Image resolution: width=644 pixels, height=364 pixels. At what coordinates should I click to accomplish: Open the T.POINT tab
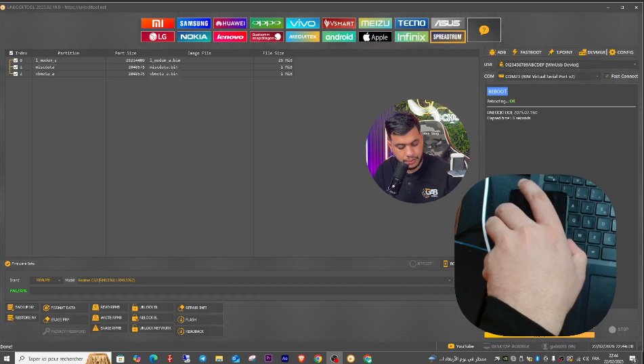560,52
